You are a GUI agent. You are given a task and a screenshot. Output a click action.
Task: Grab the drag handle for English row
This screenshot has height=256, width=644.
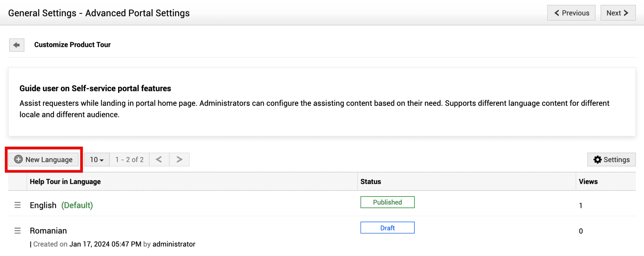point(17,205)
